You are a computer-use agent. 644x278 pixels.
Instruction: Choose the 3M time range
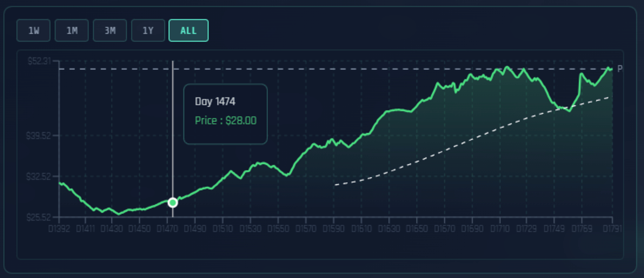tap(110, 31)
